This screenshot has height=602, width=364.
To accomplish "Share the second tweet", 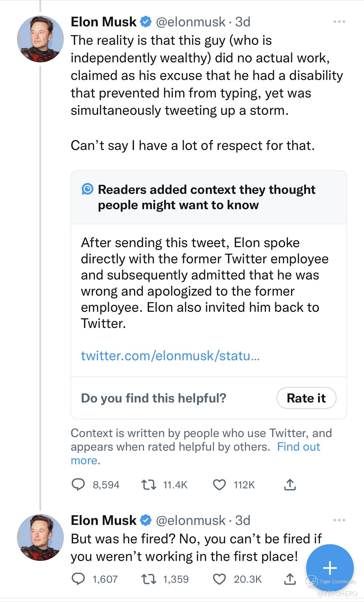I will click(290, 579).
